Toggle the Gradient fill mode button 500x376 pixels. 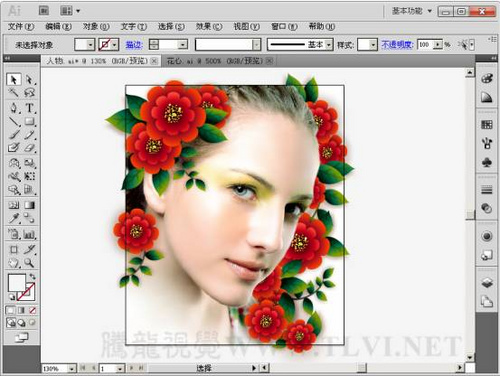[21, 310]
